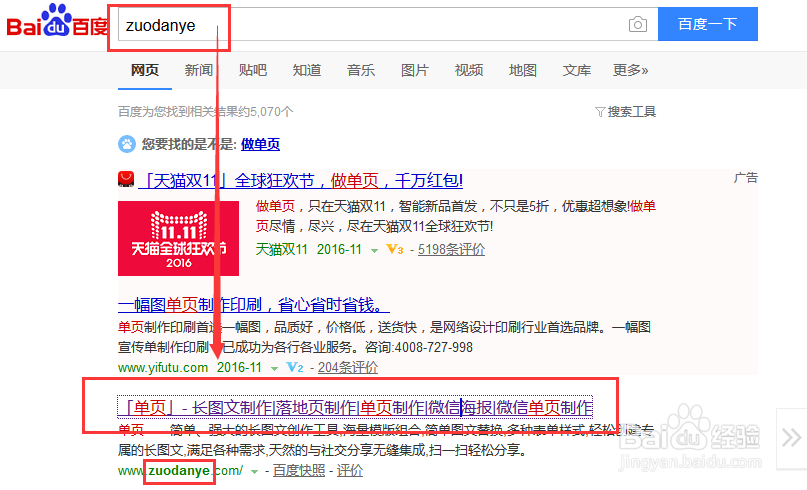Open 「单页」长图文制作 result title
This screenshot has width=807, height=490.
355,408
